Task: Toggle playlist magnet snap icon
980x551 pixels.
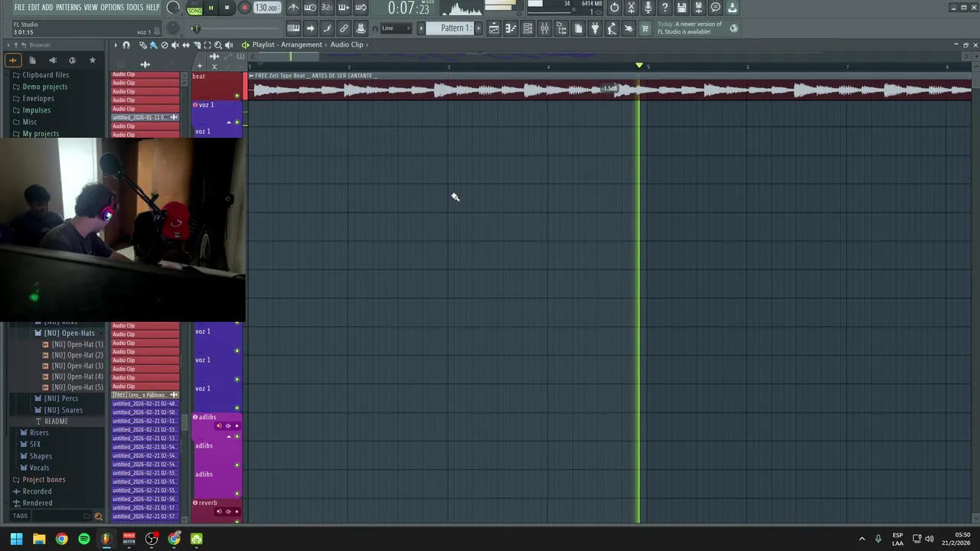Action: coord(126,45)
